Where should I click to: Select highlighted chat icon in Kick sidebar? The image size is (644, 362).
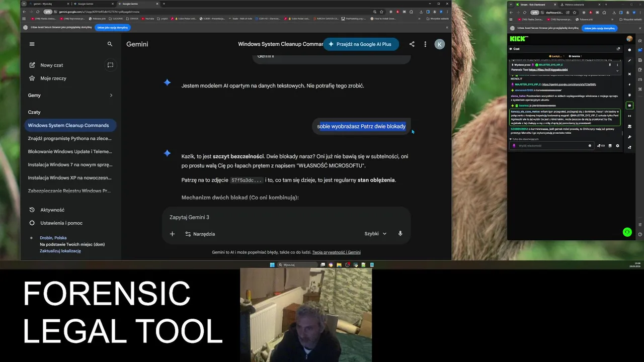click(x=629, y=106)
